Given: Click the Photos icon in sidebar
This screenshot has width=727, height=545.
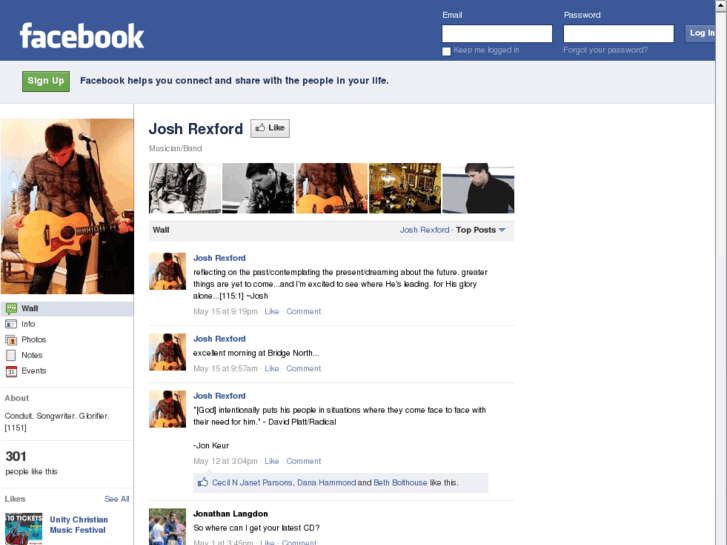Looking at the screenshot, I should pos(11,340).
